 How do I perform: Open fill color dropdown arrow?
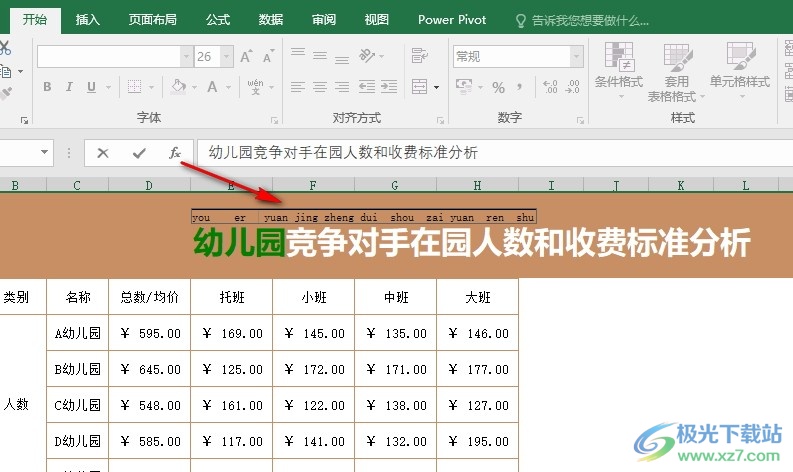(194, 88)
